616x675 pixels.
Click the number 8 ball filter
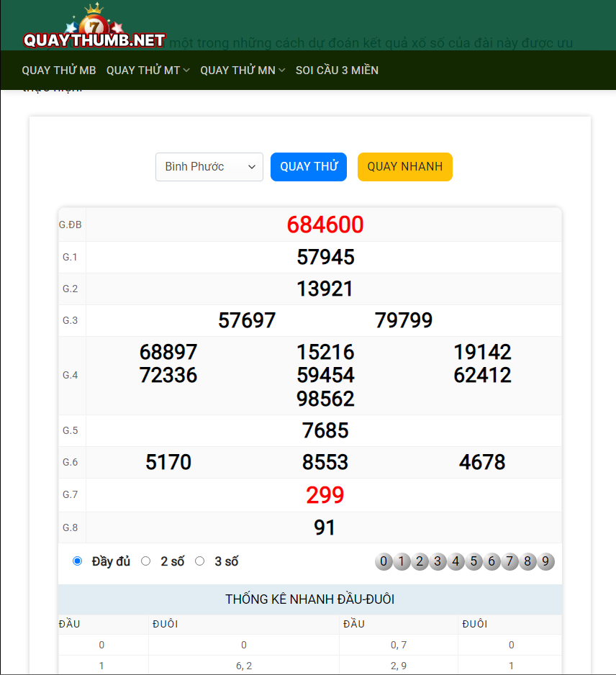tap(528, 562)
